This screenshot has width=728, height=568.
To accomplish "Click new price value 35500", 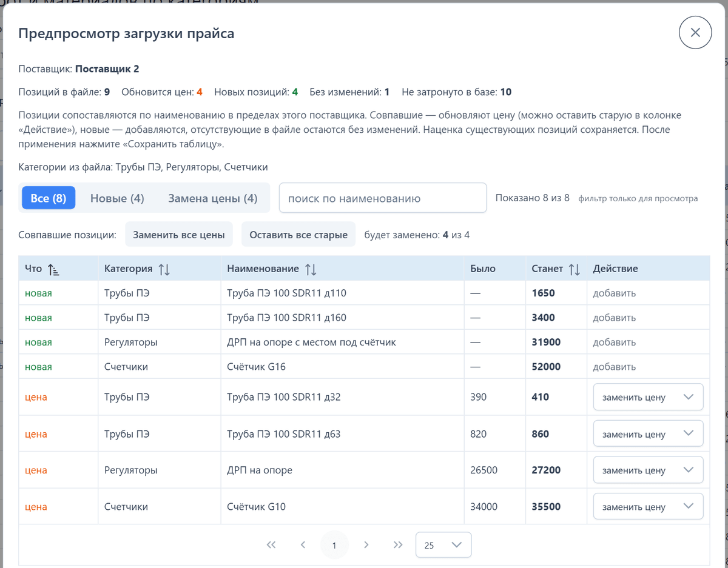I will click(x=546, y=507).
